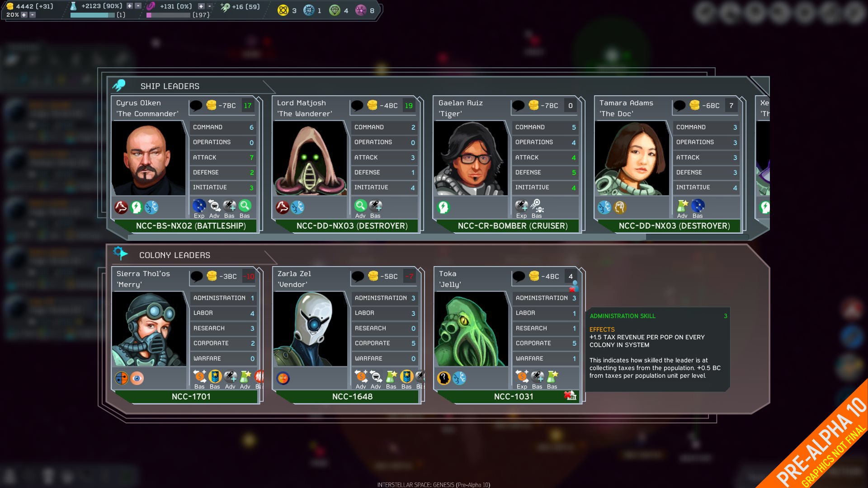Increase culture allocation plus button next to +131
Screen dimensions: 868x488
tap(201, 6)
